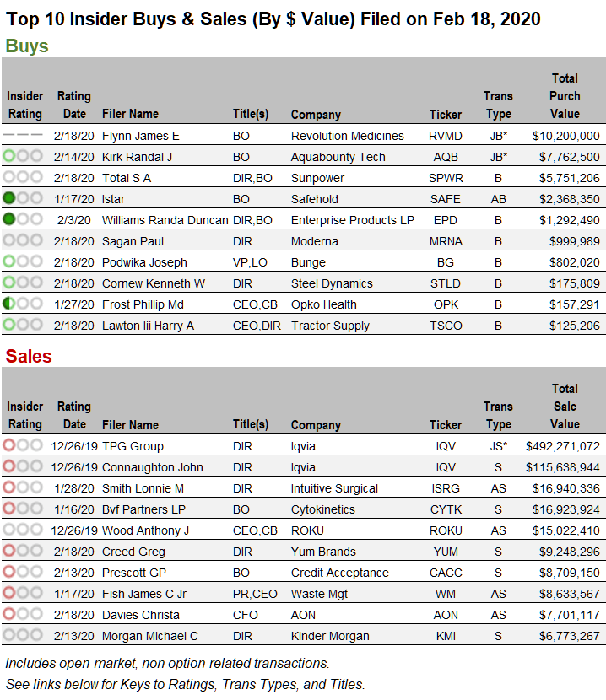
Task: Click the Total Purch Value column header
Action: point(565,96)
